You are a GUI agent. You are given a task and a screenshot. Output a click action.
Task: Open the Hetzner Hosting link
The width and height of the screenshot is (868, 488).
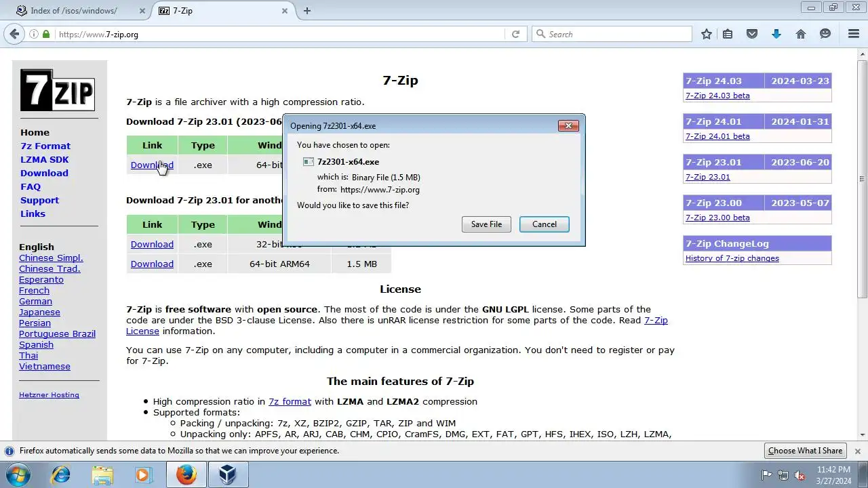coord(49,394)
